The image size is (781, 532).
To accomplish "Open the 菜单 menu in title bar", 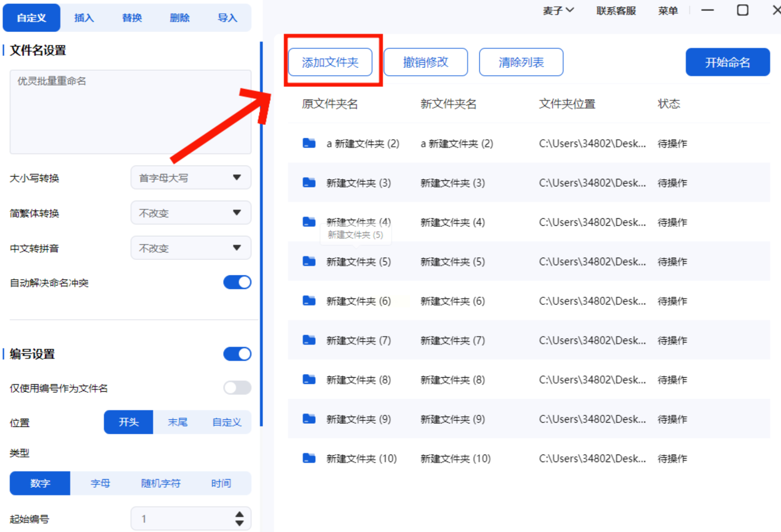I will tap(667, 11).
